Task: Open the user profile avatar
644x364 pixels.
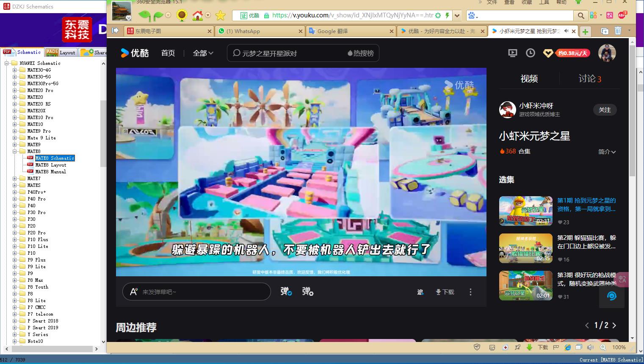Action: click(607, 53)
